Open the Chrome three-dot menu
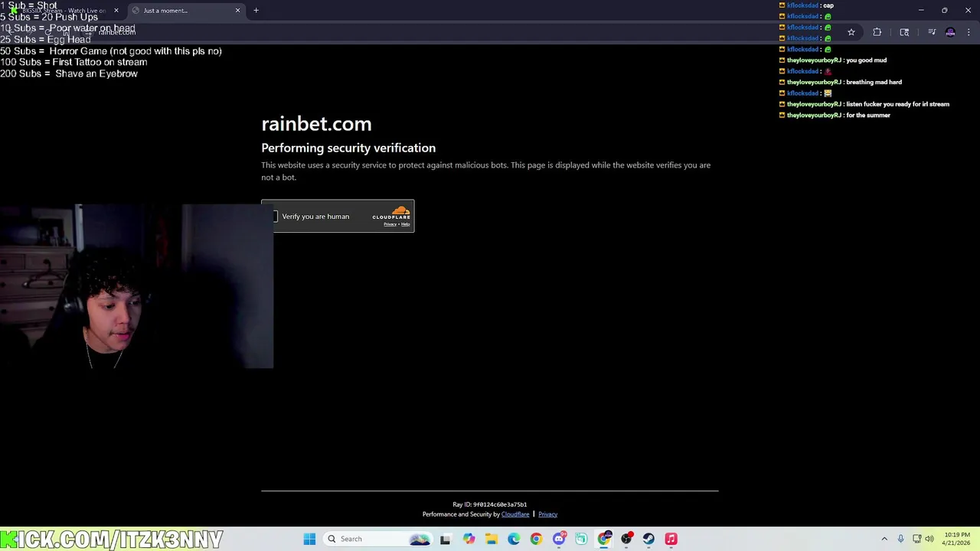Viewport: 980px width, 551px height. (969, 32)
